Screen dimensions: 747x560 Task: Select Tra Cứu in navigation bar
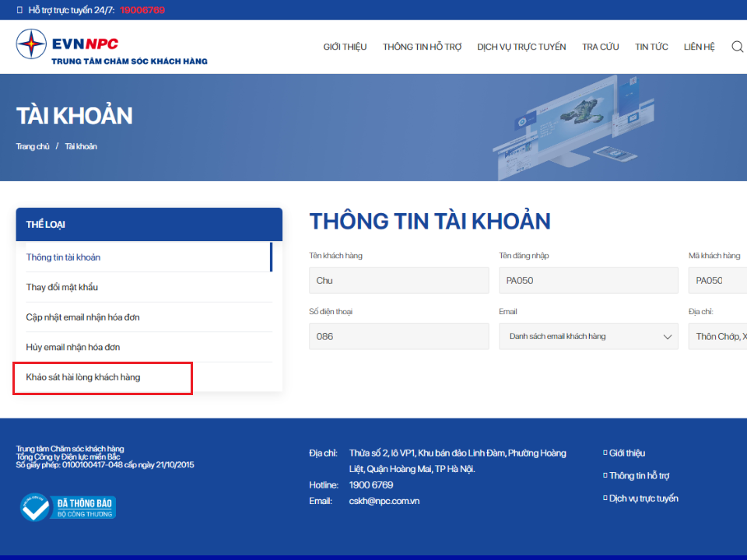(x=600, y=47)
